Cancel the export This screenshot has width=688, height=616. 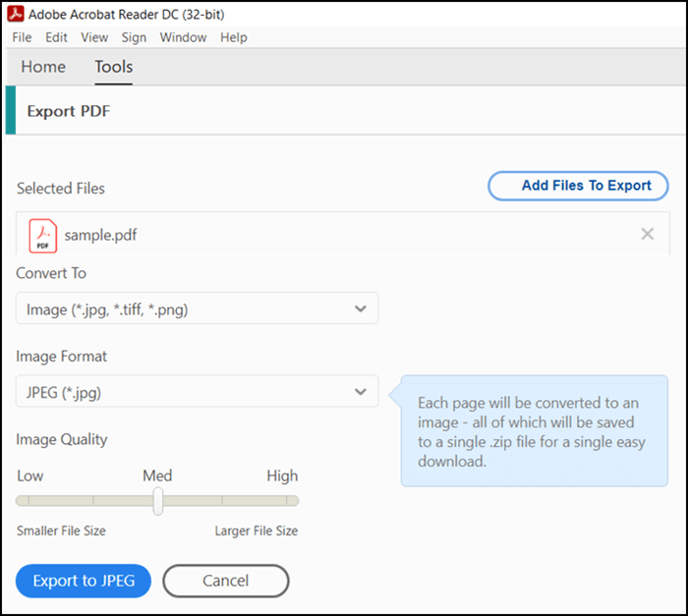(225, 581)
